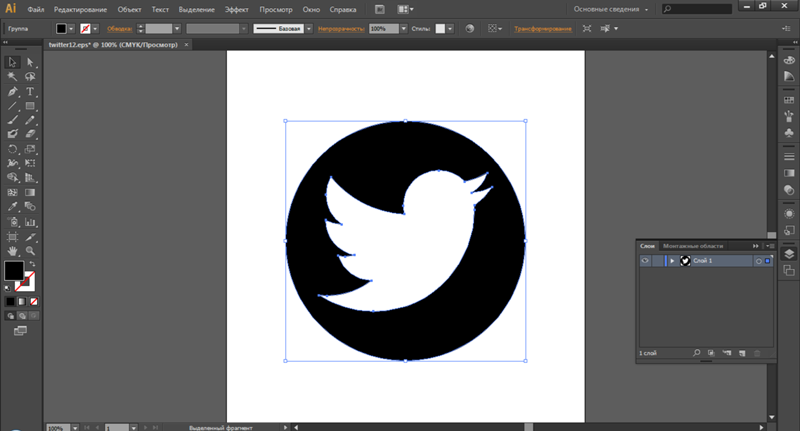Apply Gradient mode button under swatches

click(x=22, y=301)
